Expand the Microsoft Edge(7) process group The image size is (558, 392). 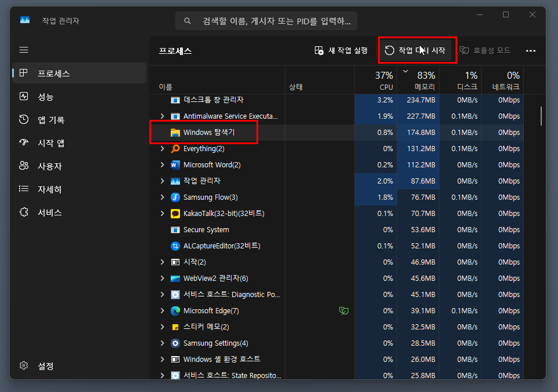point(162,310)
